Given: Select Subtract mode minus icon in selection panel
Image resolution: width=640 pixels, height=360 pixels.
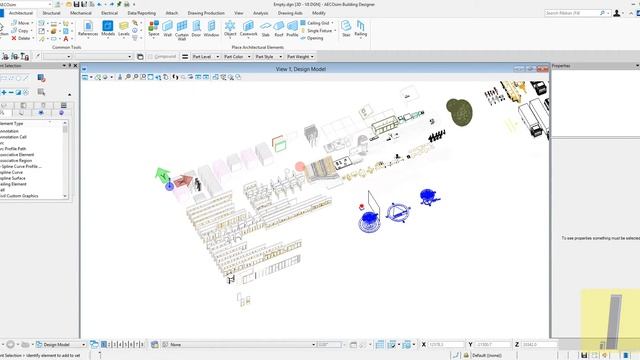Looking at the screenshot, I should pyautogui.click(x=11, y=93).
